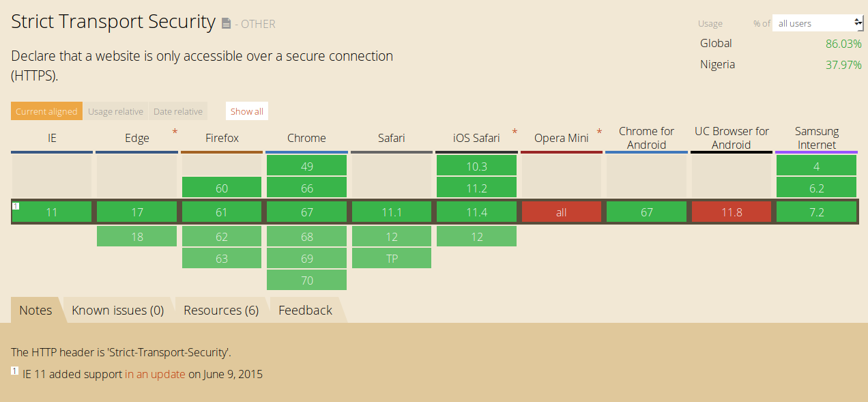Switch to the Usage relative view
The height and width of the screenshot is (402, 868).
coord(115,111)
